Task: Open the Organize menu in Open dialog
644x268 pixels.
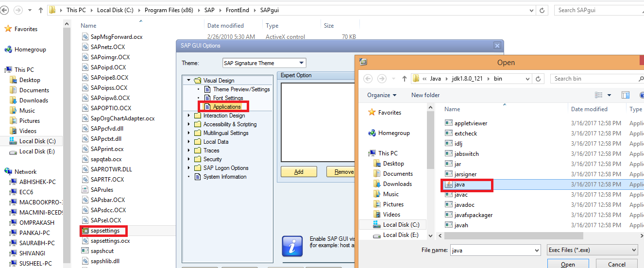Action: pyautogui.click(x=382, y=95)
